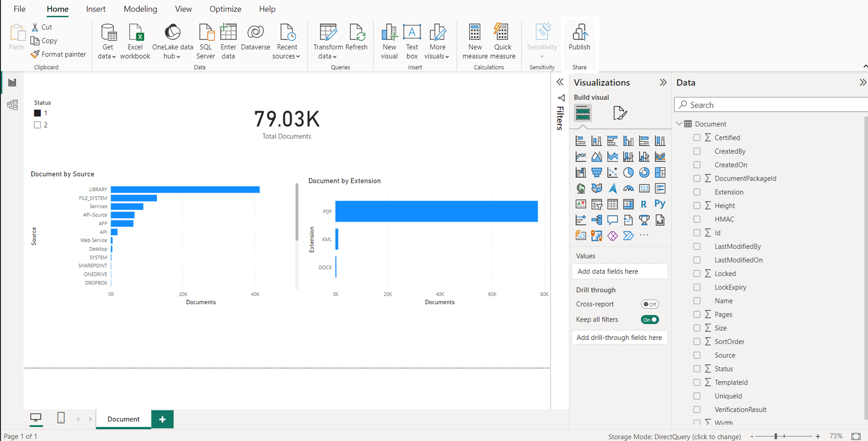Select the scatter chart visual
Viewport: 868px width, 441px height.
tap(612, 173)
